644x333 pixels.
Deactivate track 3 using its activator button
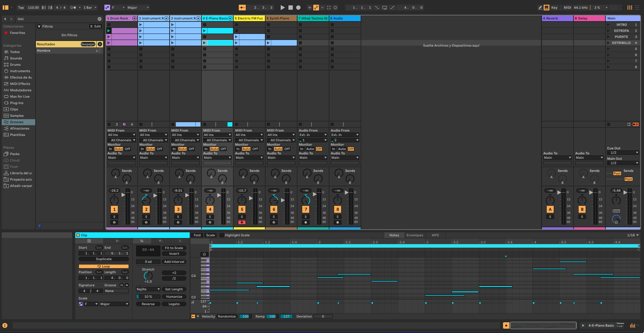click(x=178, y=209)
